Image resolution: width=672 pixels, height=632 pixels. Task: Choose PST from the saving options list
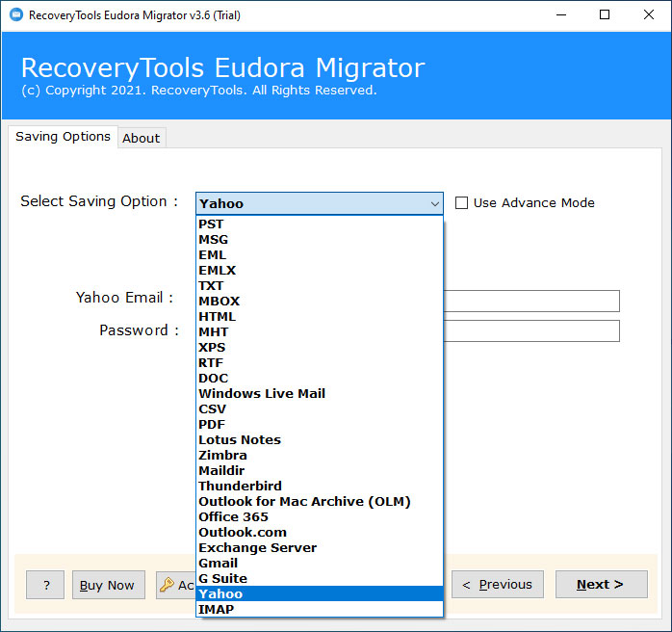pyautogui.click(x=320, y=224)
